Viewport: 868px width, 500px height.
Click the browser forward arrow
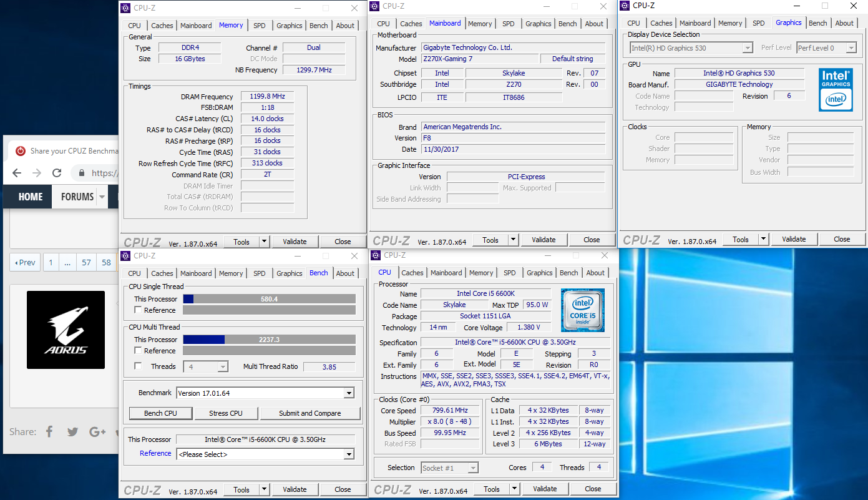pyautogui.click(x=37, y=173)
